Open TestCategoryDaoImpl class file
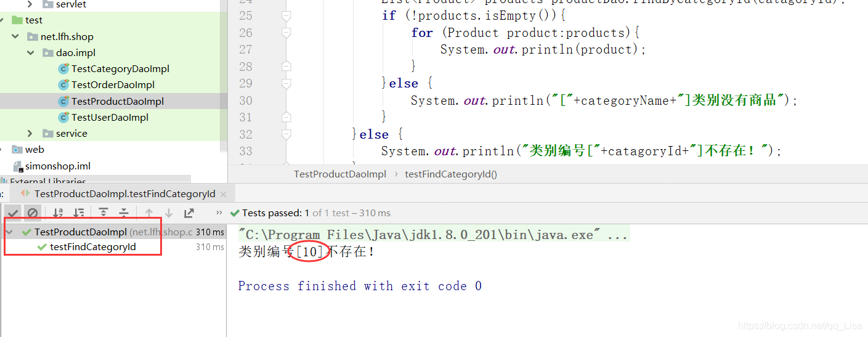The image size is (868, 337). coord(120,69)
